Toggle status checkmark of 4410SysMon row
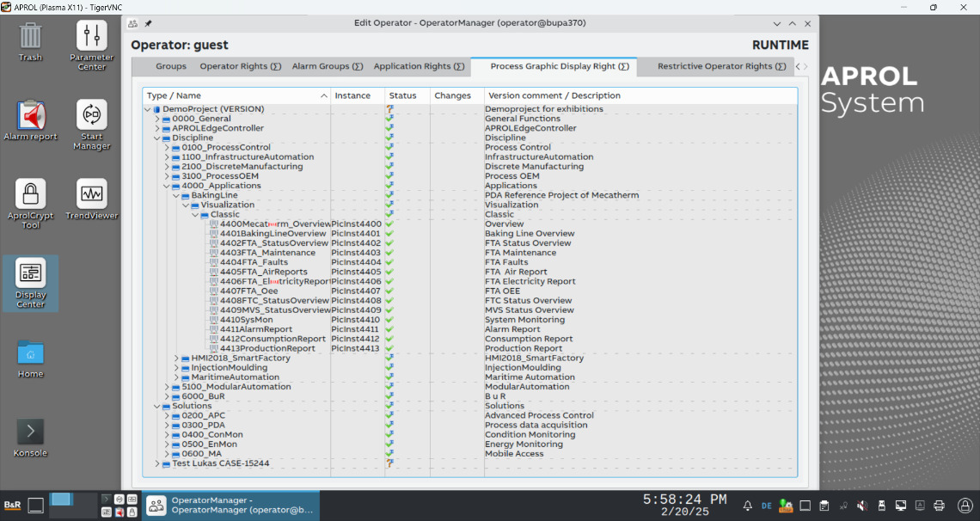Image resolution: width=980 pixels, height=521 pixels. [x=389, y=320]
